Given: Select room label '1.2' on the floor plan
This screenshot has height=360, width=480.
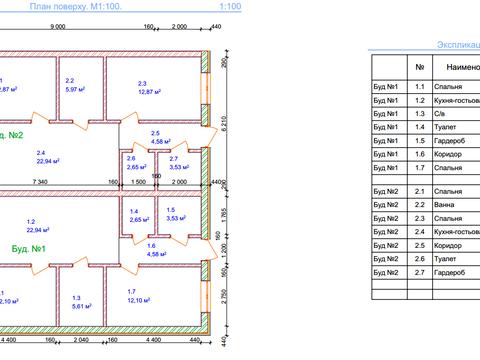Looking at the screenshot, I should coord(31,222).
